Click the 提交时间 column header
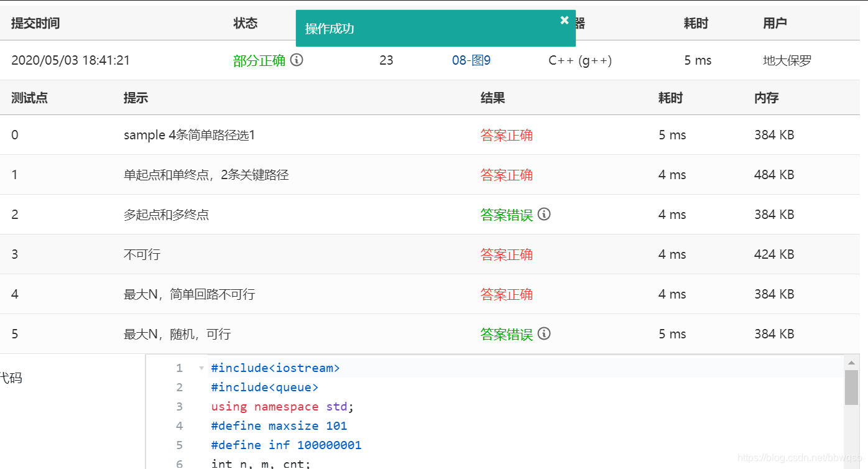The image size is (868, 469). coord(35,24)
